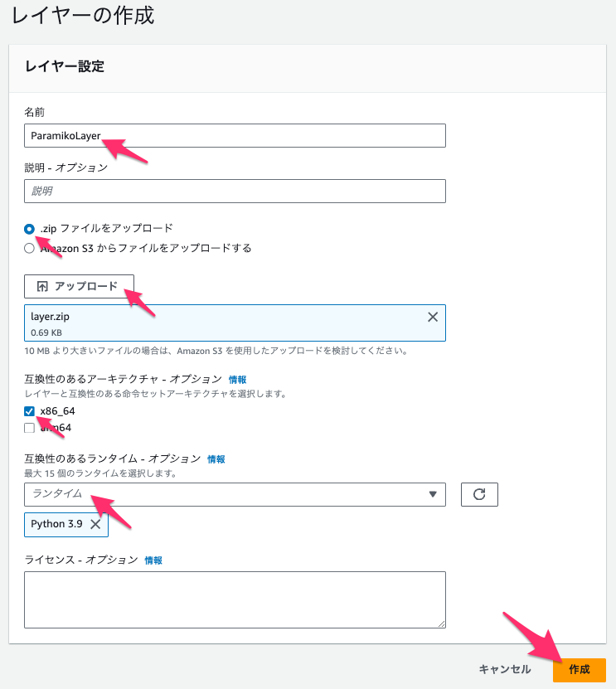
Task: Click the resize handle of license textarea
Action: pos(442,624)
